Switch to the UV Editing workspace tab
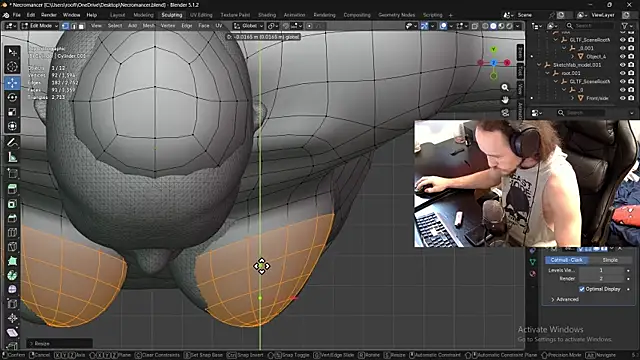This screenshot has width=640, height=360. (201, 15)
